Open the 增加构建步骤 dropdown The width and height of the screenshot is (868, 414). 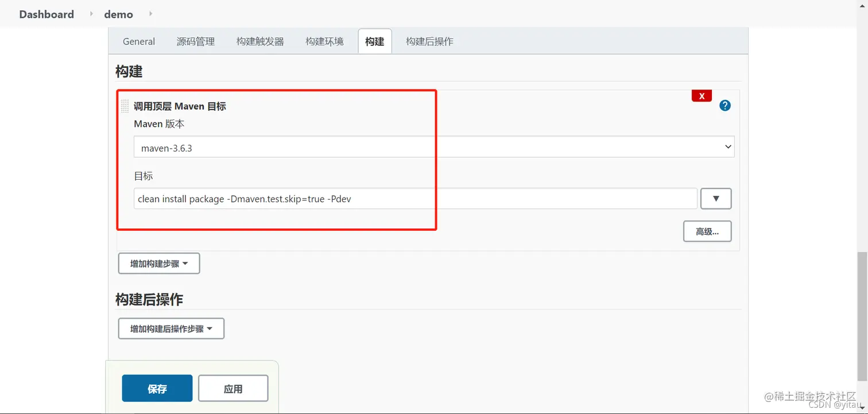click(x=159, y=264)
